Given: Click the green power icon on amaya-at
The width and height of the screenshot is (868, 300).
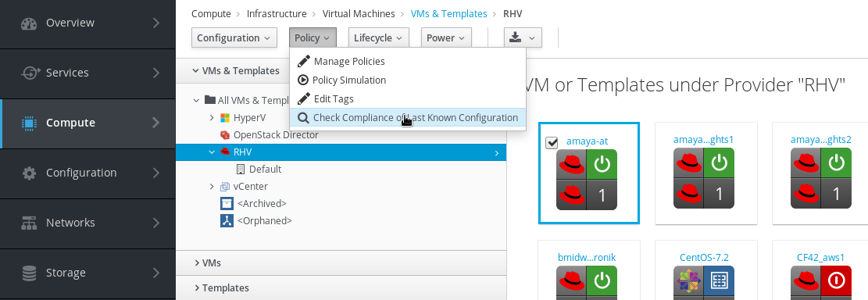Looking at the screenshot, I should pos(602,163).
